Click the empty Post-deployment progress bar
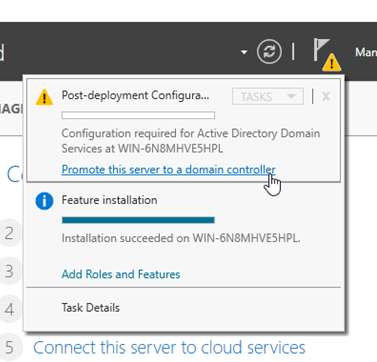 pos(138,115)
